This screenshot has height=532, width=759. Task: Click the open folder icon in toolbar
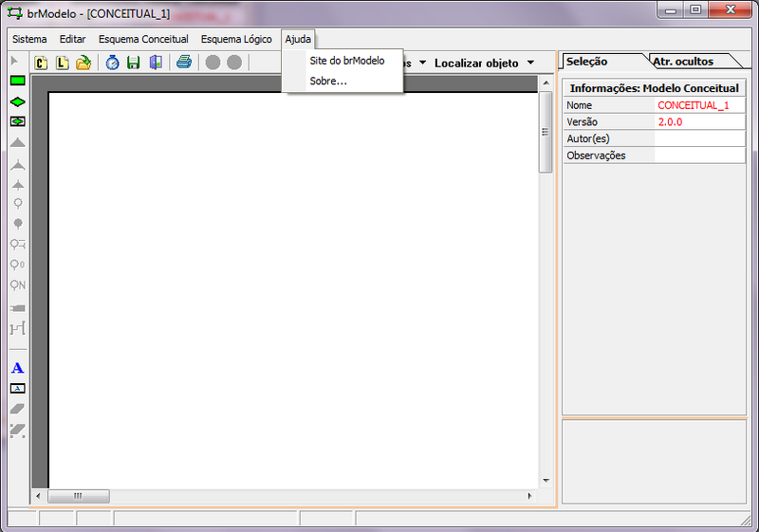pos(83,63)
